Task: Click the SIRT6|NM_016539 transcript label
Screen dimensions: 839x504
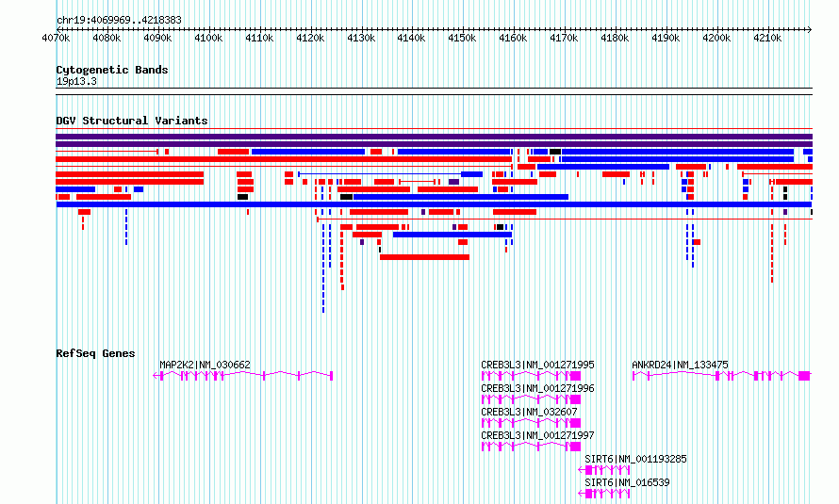Action: pyautogui.click(x=627, y=482)
